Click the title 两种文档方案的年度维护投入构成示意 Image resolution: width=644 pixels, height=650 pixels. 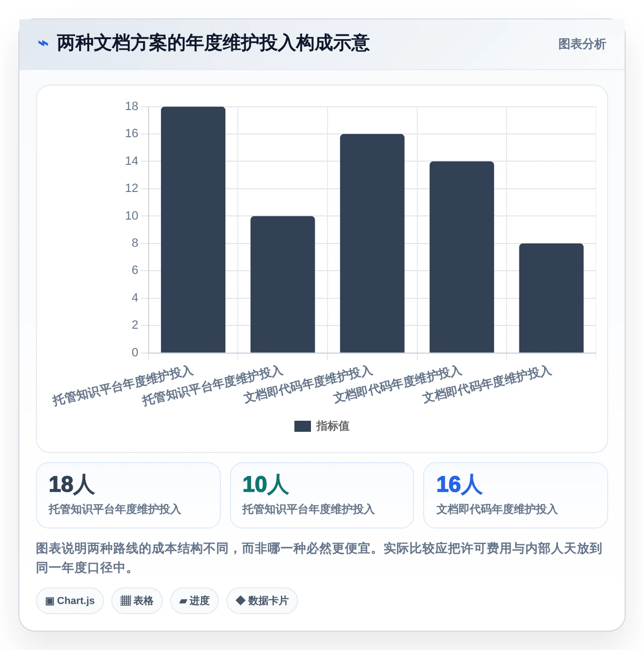tap(213, 44)
